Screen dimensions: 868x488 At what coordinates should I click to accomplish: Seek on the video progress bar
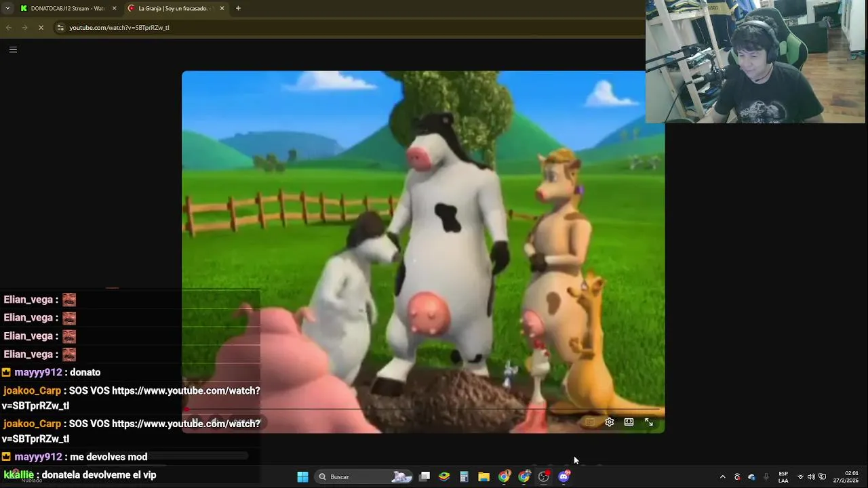click(x=423, y=409)
